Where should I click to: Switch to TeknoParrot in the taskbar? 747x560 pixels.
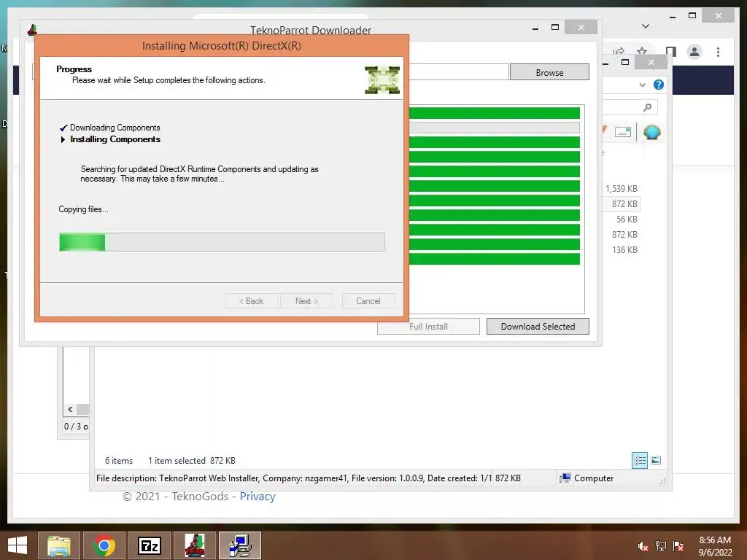pos(195,545)
